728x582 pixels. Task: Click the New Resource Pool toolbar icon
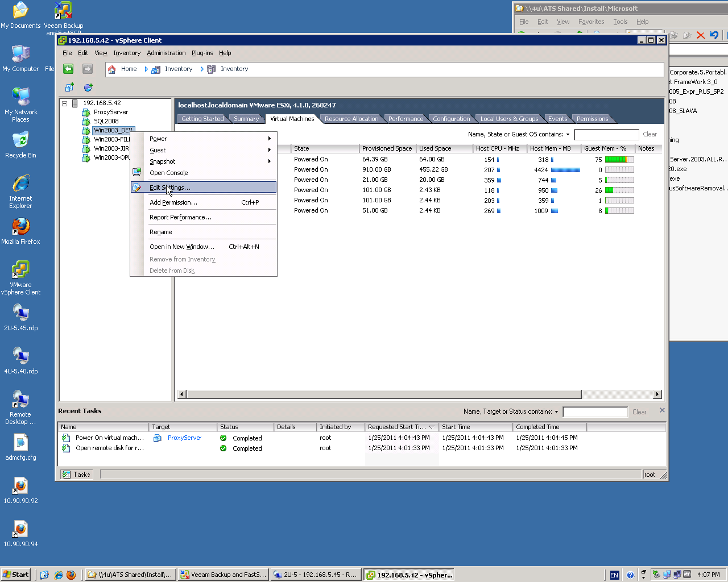(x=88, y=88)
